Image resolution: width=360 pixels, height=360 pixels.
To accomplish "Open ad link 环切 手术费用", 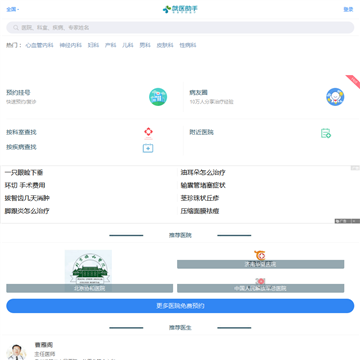I will (25, 185).
